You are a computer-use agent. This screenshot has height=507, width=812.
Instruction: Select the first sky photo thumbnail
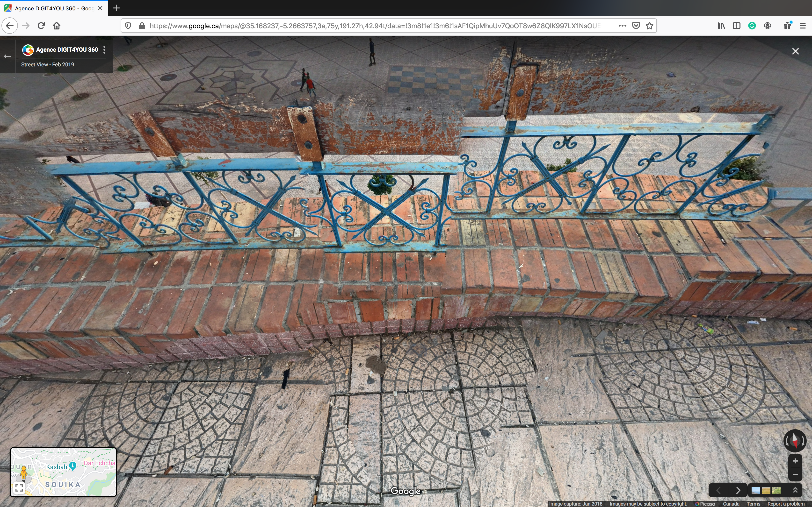point(756,491)
